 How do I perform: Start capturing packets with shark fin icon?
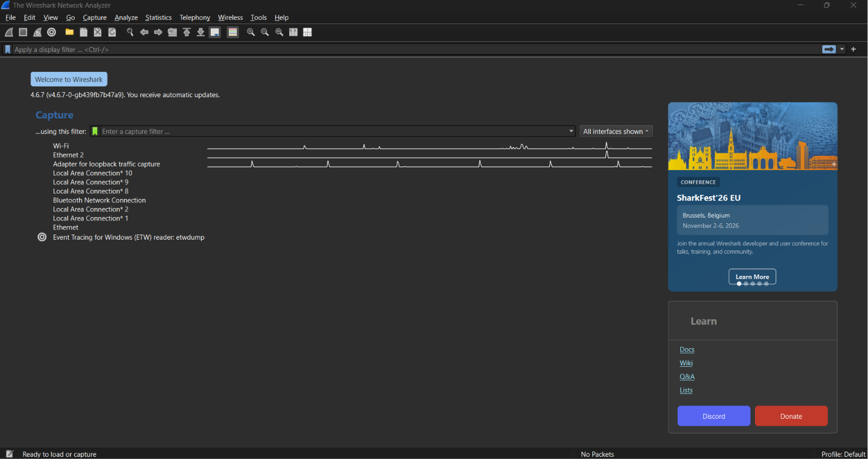tap(9, 32)
